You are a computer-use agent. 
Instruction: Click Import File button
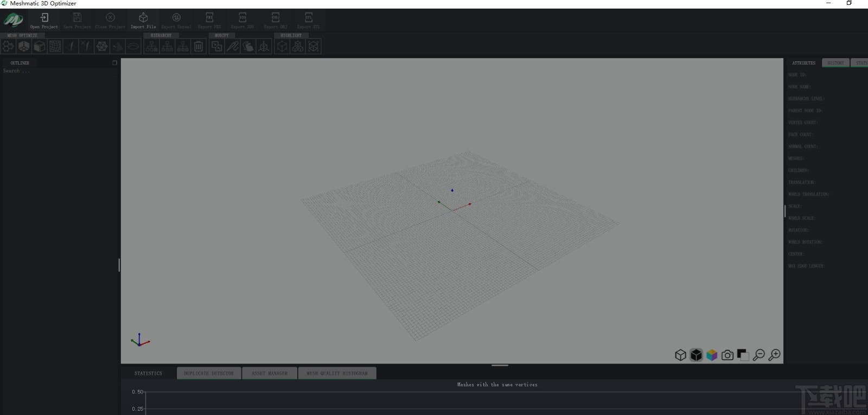[143, 21]
